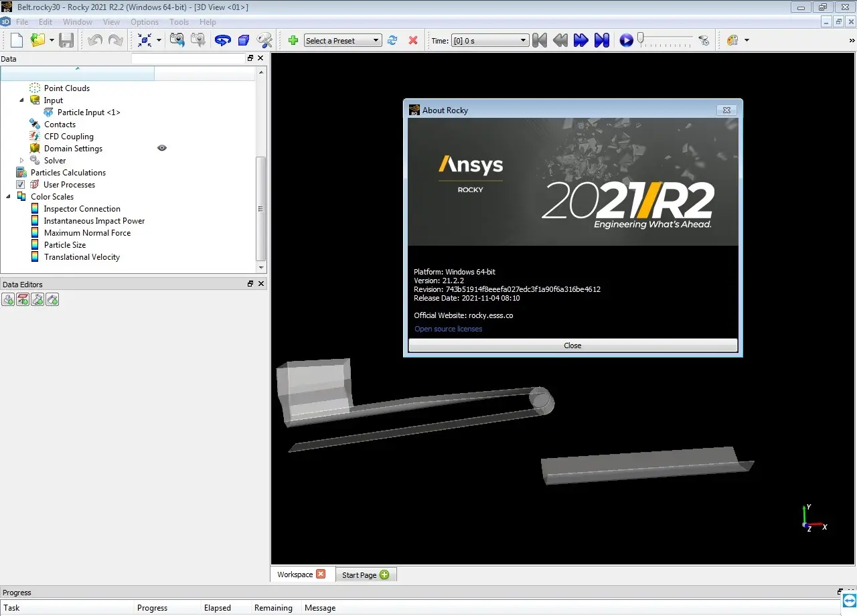Create a new project with the blank page icon
This screenshot has width=857, height=616.
(17, 40)
